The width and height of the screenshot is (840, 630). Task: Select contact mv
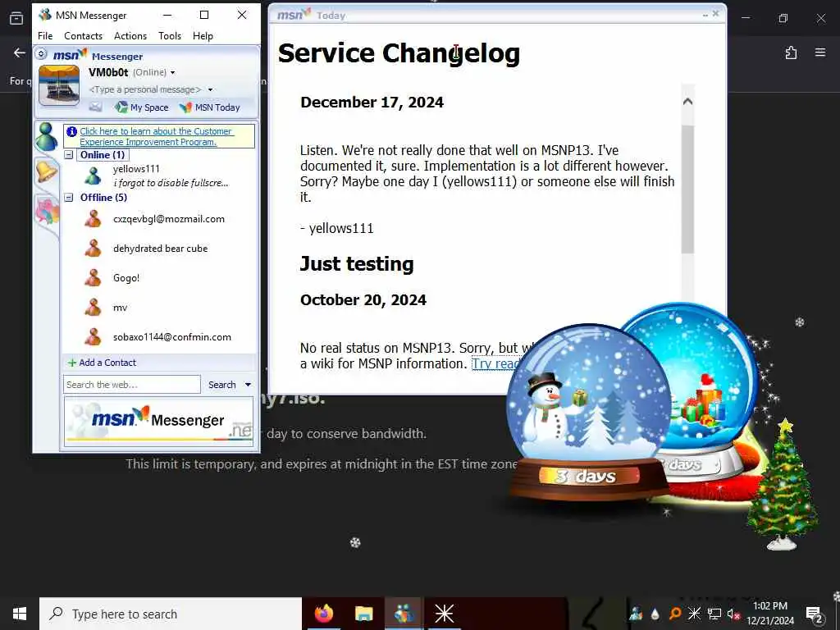point(120,308)
